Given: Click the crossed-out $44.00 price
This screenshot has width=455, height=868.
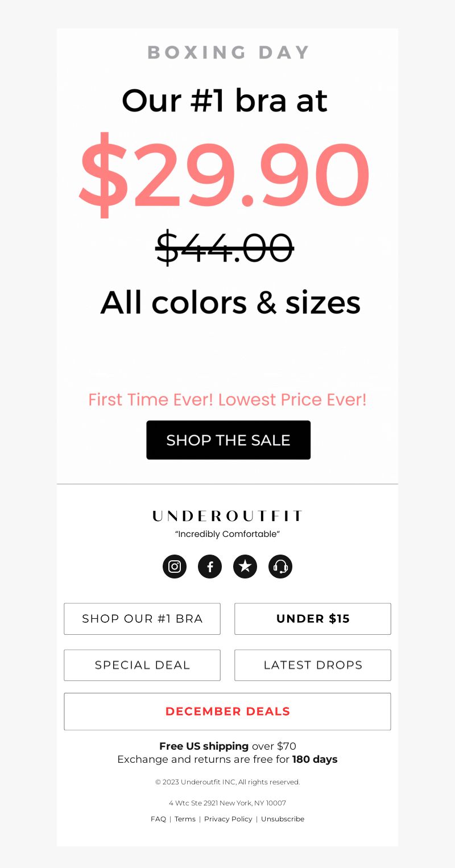Looking at the screenshot, I should point(225,248).
